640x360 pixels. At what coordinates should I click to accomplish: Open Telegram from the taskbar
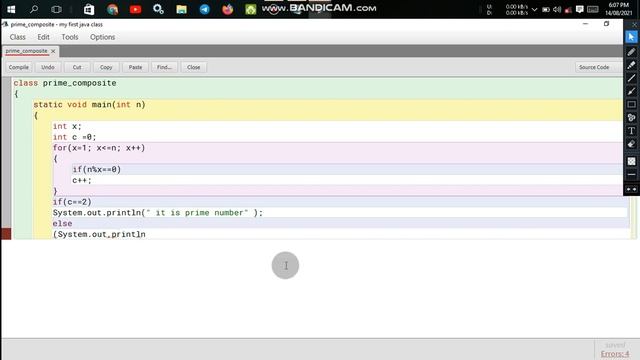point(204,9)
